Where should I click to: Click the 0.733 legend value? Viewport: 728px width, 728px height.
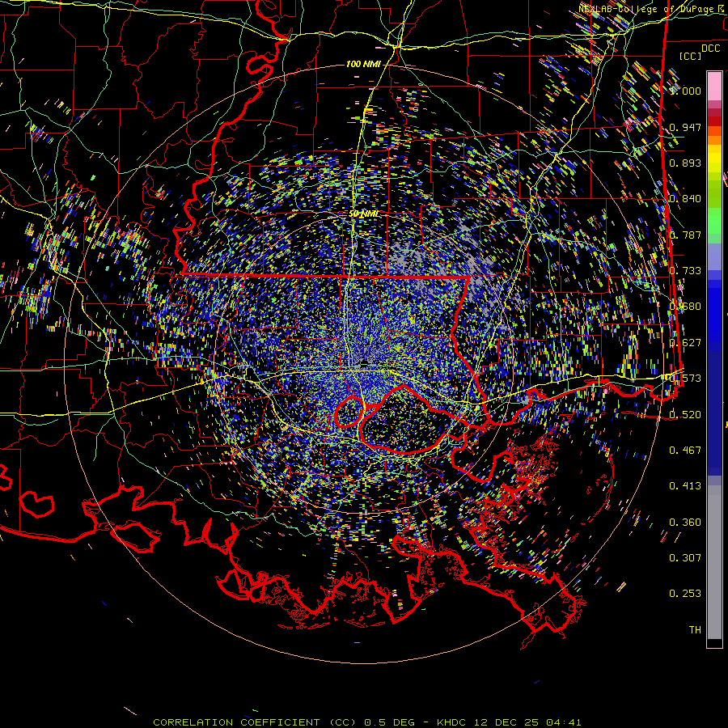tap(685, 271)
